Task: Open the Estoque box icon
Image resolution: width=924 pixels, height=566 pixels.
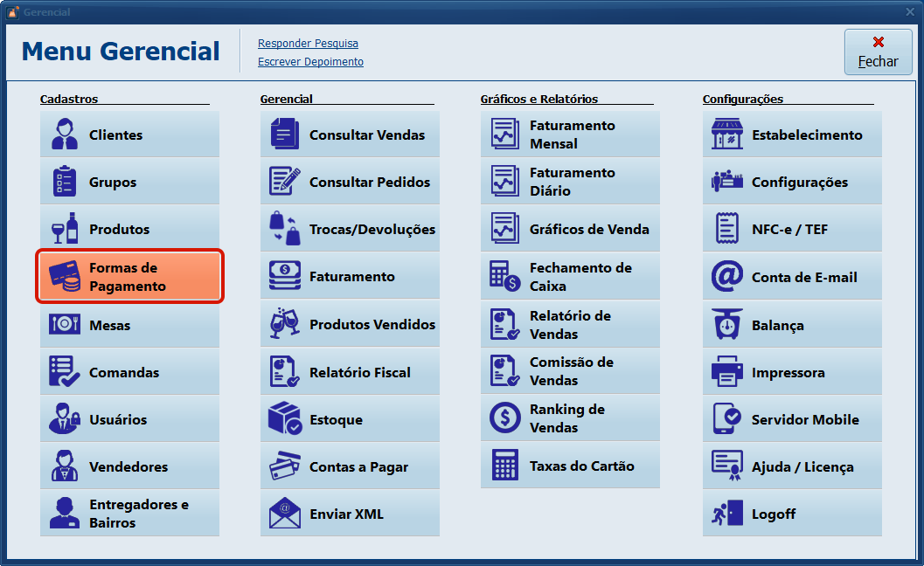Action: 285,419
